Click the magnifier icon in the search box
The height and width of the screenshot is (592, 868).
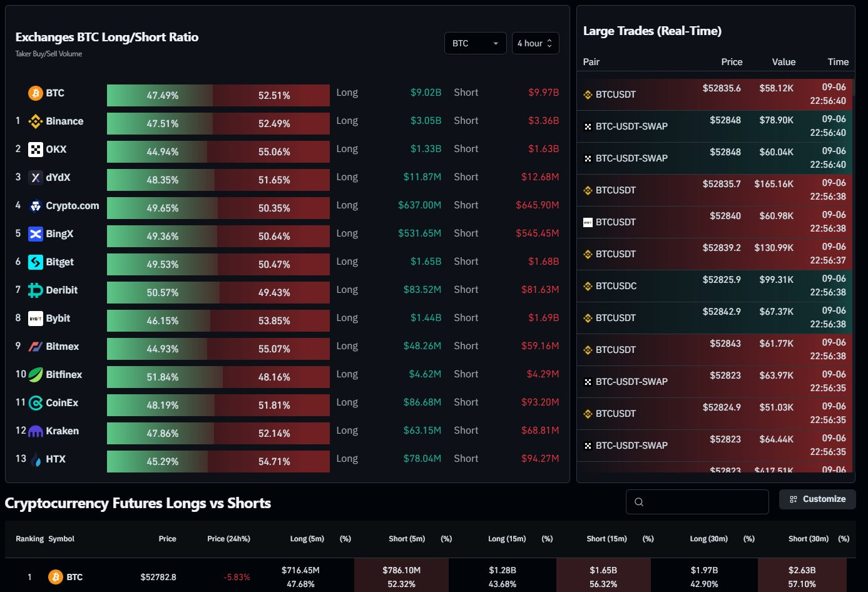click(639, 502)
